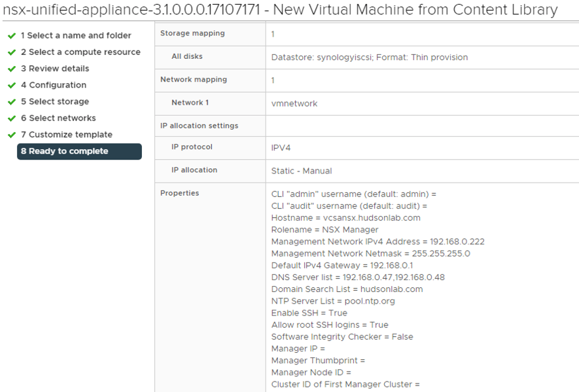Image resolution: width=579 pixels, height=392 pixels.
Task: Click the green checkmark beside Customize template
Action: (12, 135)
